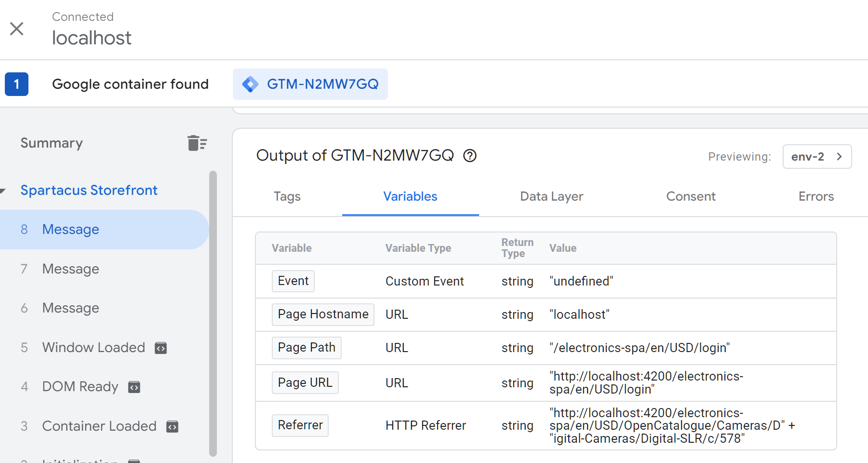Click code icon next to DOM Ready

coord(134,387)
